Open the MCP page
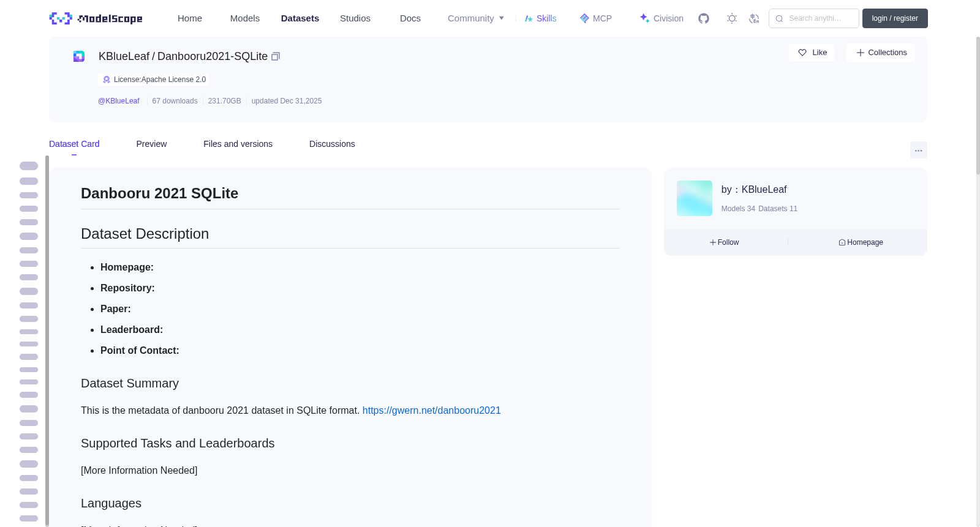 pos(595,18)
